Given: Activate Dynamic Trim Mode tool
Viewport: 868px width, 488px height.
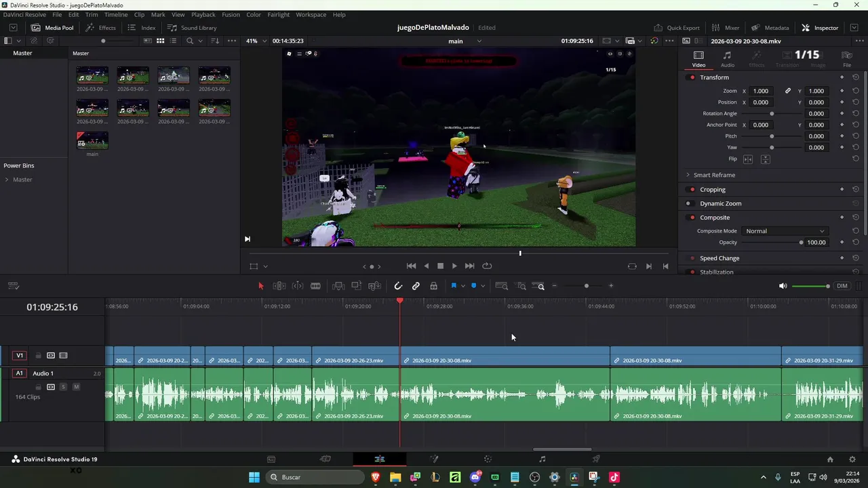Looking at the screenshot, I should (297, 286).
